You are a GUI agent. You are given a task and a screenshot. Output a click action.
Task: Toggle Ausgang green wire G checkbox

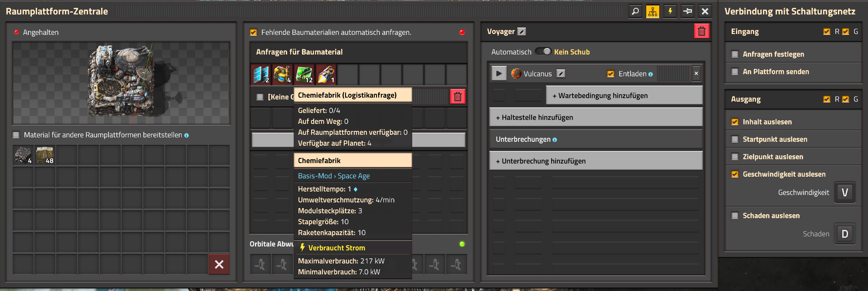[x=846, y=99]
